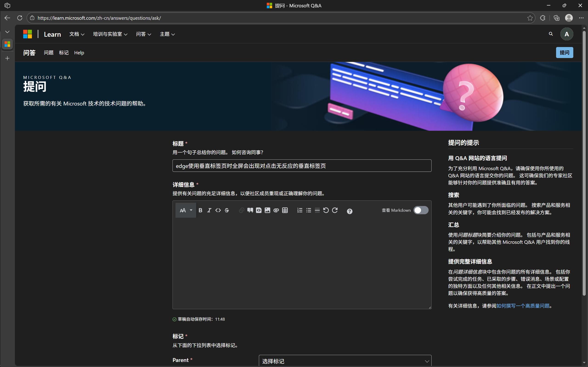Expand the font size AA dropdown
The image size is (588, 367).
(x=185, y=210)
